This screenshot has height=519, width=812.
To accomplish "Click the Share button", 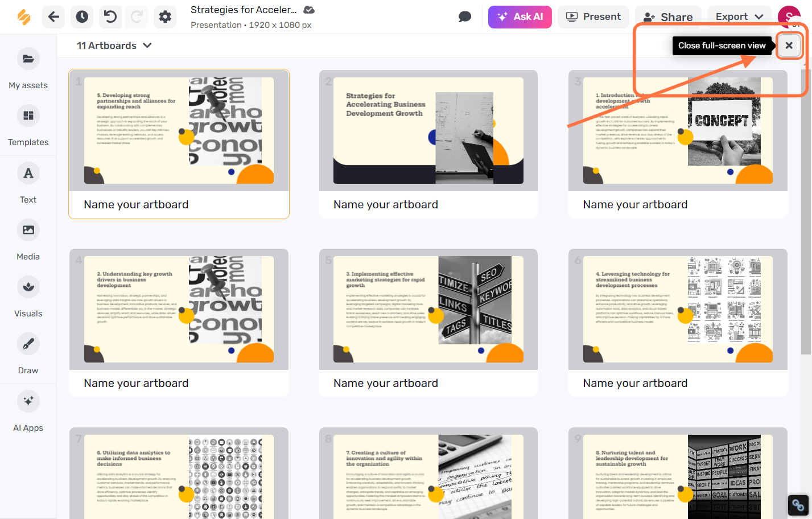I will (668, 17).
